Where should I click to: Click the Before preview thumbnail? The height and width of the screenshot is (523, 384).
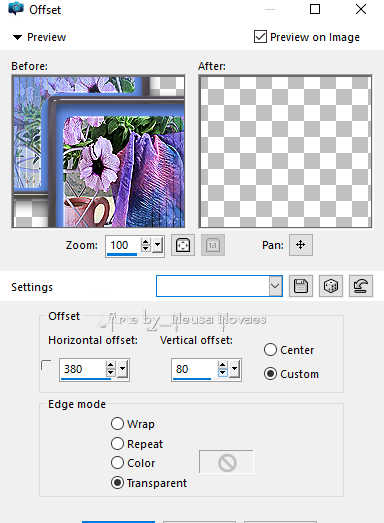(98, 151)
